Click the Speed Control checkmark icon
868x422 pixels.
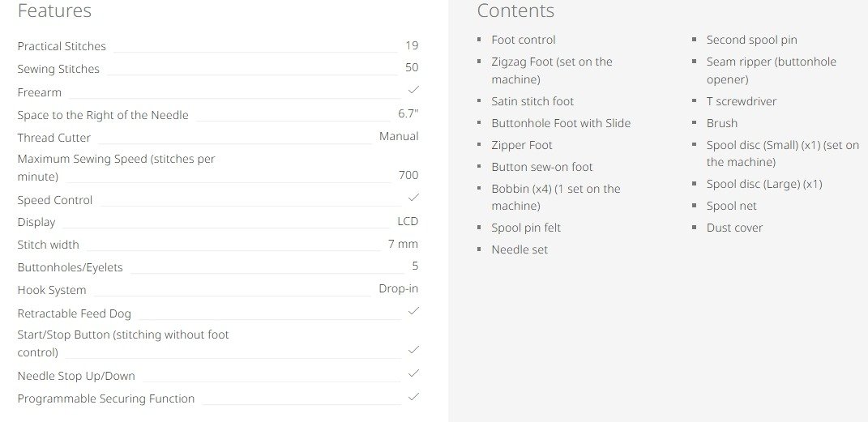(x=413, y=198)
